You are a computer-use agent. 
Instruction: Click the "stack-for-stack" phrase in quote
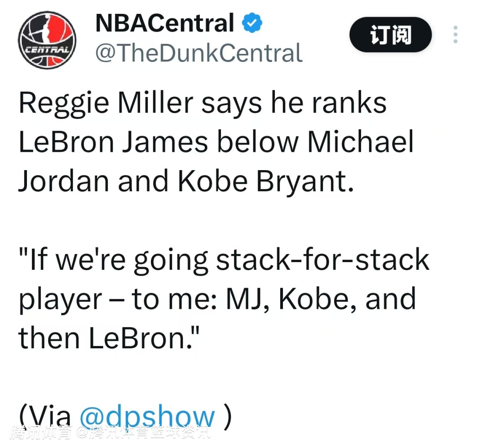(322, 260)
